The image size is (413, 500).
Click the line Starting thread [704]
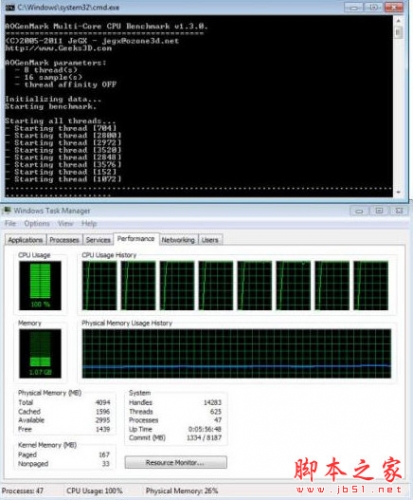(61, 128)
